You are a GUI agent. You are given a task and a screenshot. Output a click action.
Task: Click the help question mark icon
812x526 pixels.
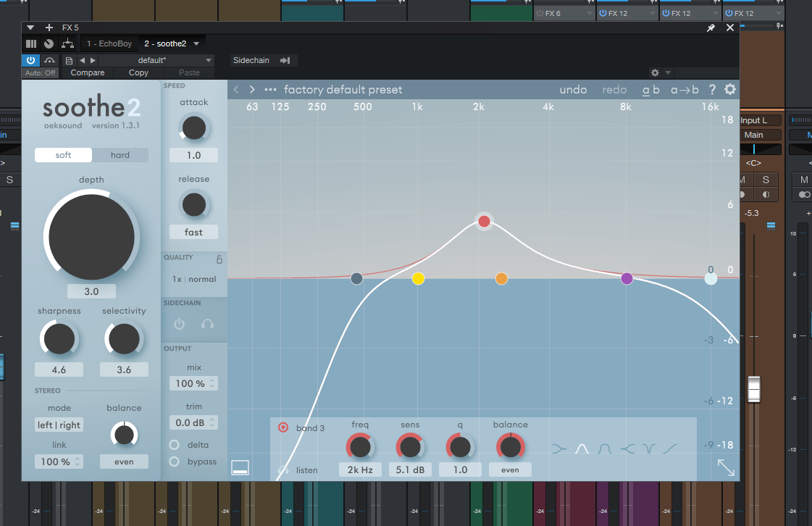(712, 90)
